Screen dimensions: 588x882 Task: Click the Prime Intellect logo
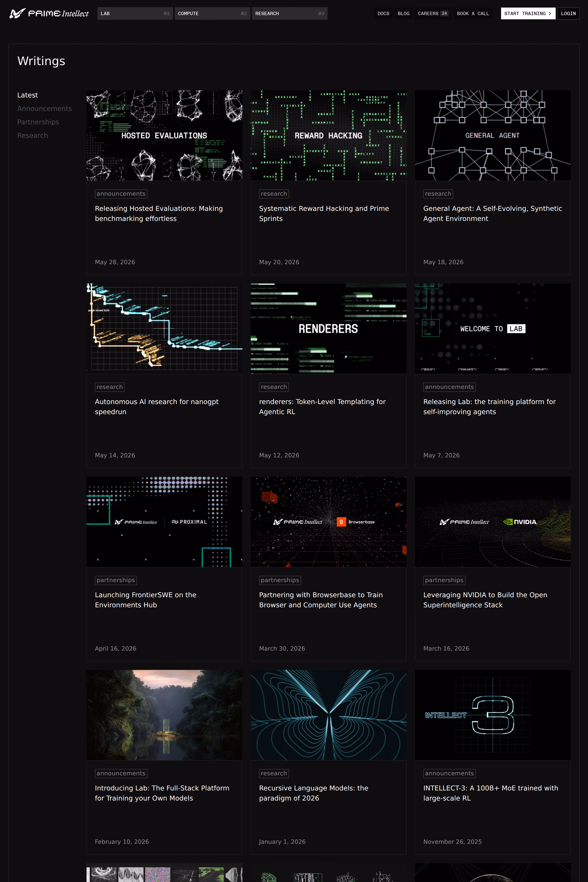(x=49, y=13)
